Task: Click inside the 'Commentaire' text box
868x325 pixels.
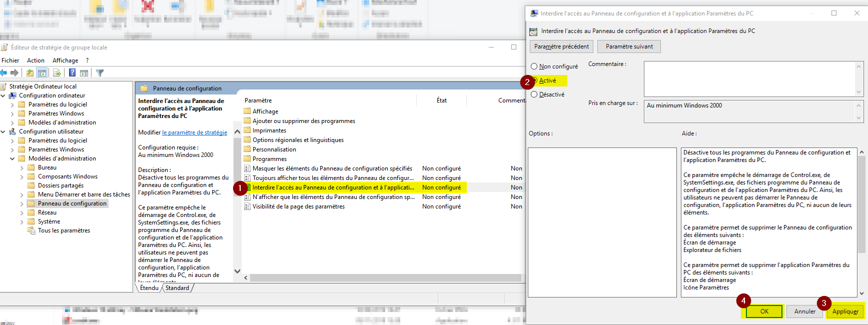Action: pos(748,78)
